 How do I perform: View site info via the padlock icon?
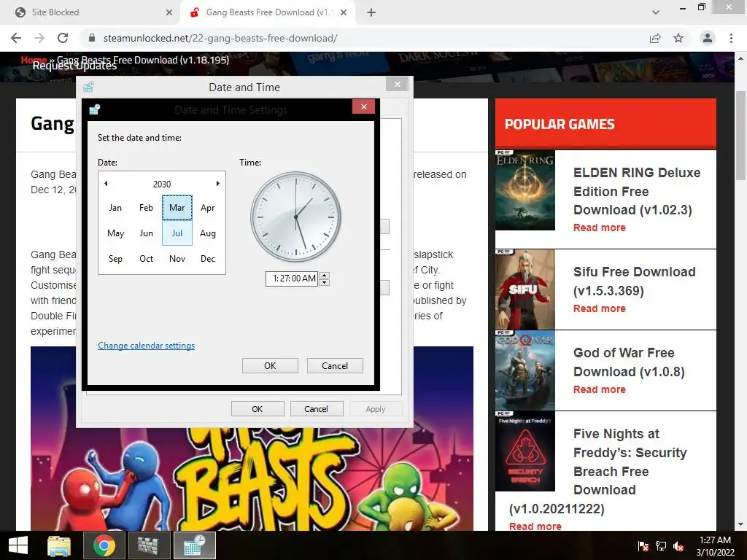(92, 38)
